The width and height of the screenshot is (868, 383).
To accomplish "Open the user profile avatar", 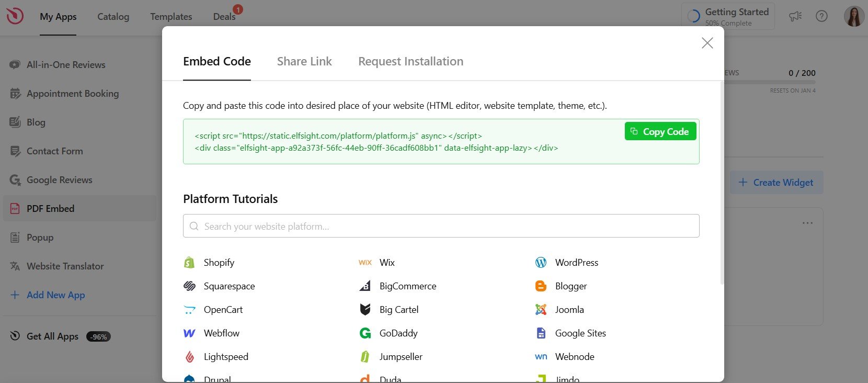I will (854, 16).
